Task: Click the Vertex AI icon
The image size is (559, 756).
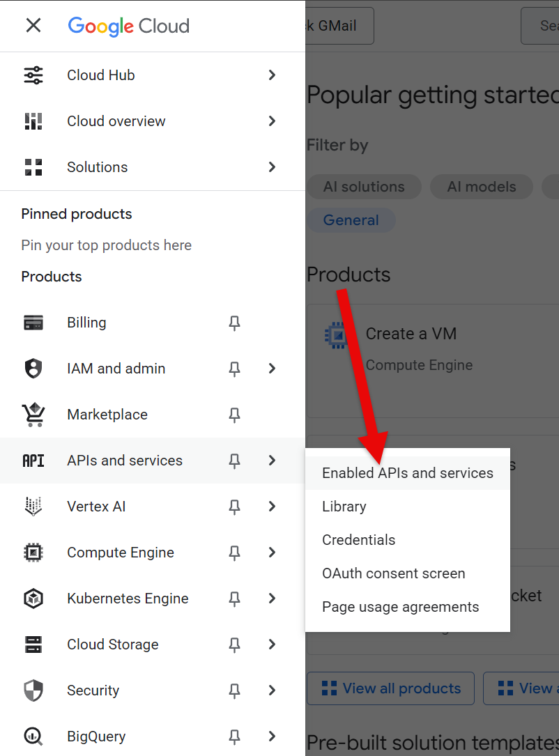Action: point(33,507)
